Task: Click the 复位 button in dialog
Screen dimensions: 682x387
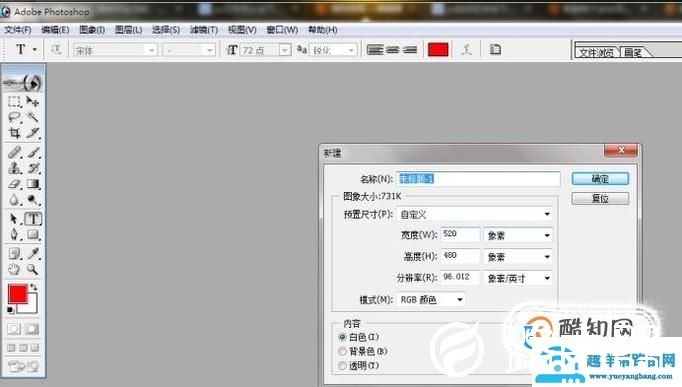Action: (x=600, y=199)
